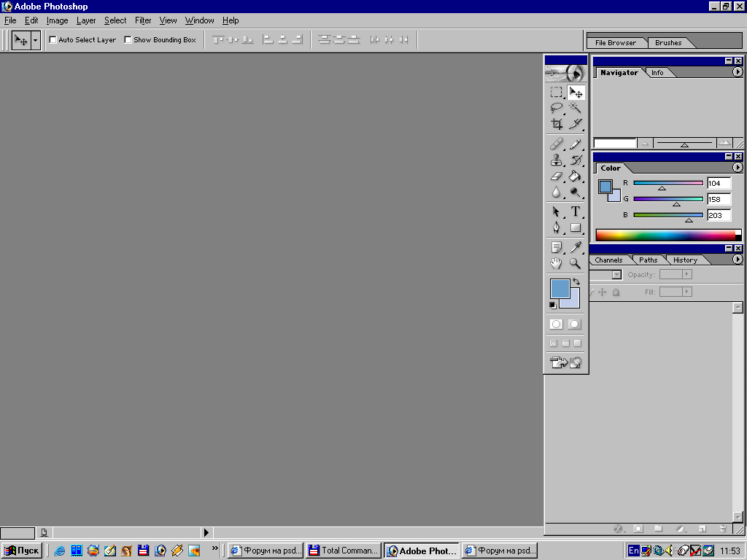
Task: Select the Type tool
Action: coord(576,211)
